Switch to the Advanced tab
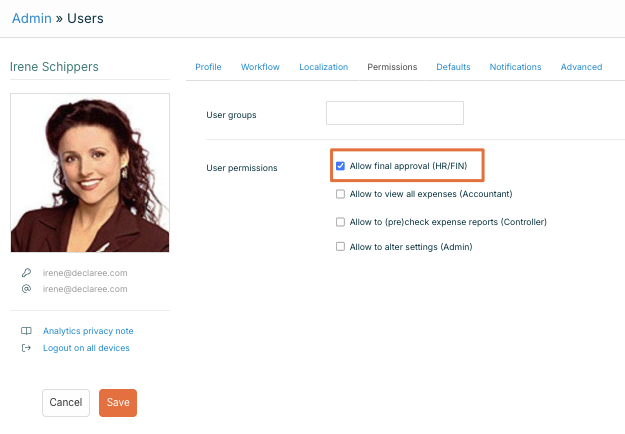This screenshot has height=434, width=625. pyautogui.click(x=581, y=67)
